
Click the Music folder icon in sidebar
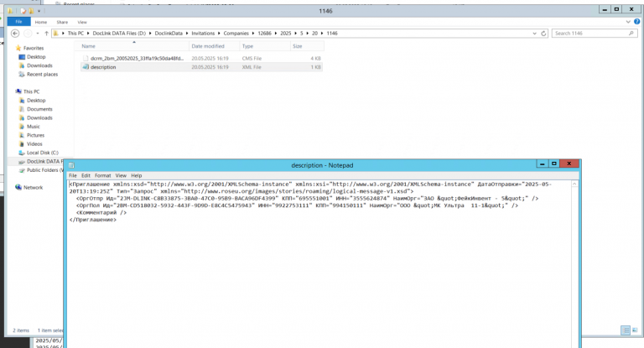click(22, 127)
